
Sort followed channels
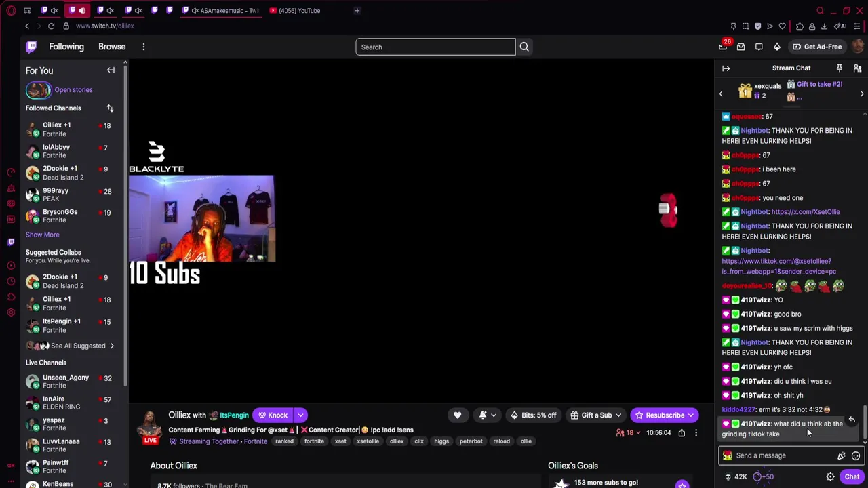(x=110, y=108)
